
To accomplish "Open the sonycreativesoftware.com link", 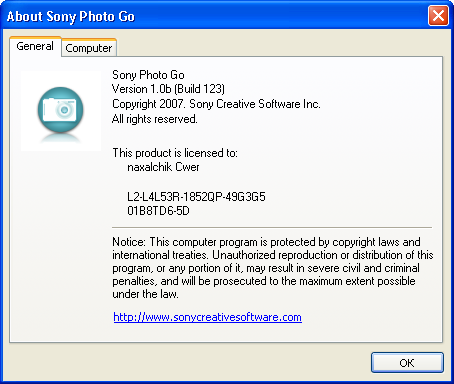I will (x=207, y=317).
